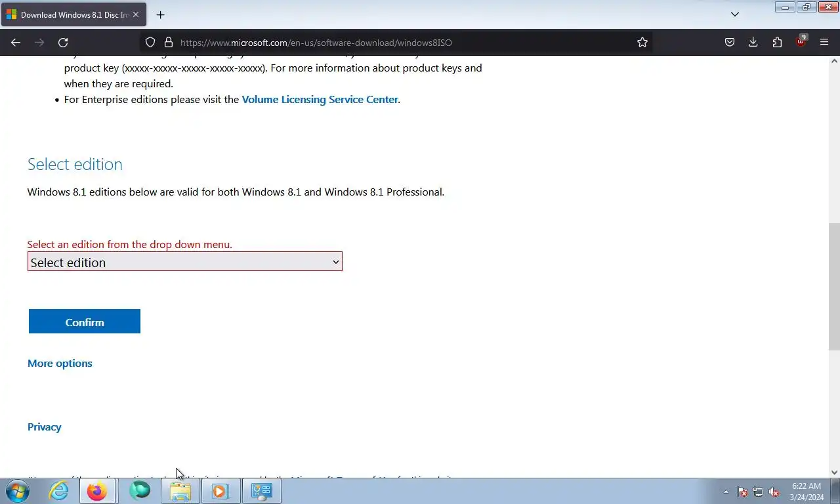The width and height of the screenshot is (840, 504).
Task: Click the Firefox taskbar icon
Action: coord(97,491)
